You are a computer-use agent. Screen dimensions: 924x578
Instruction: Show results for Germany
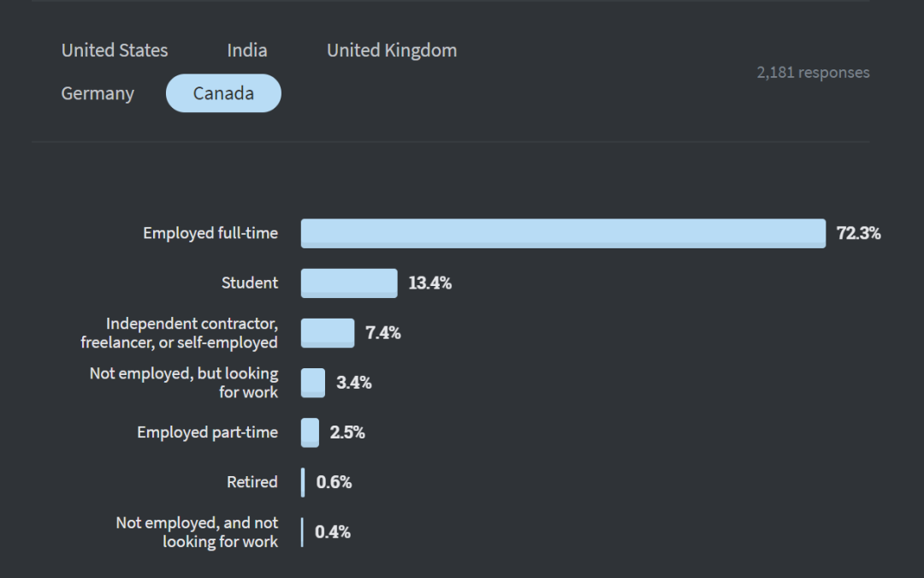pyautogui.click(x=98, y=93)
